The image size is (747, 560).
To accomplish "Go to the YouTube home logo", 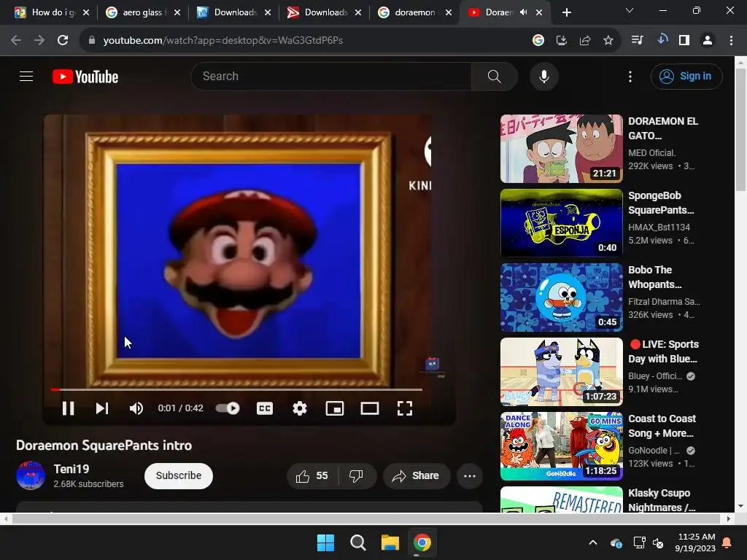I will click(x=85, y=77).
